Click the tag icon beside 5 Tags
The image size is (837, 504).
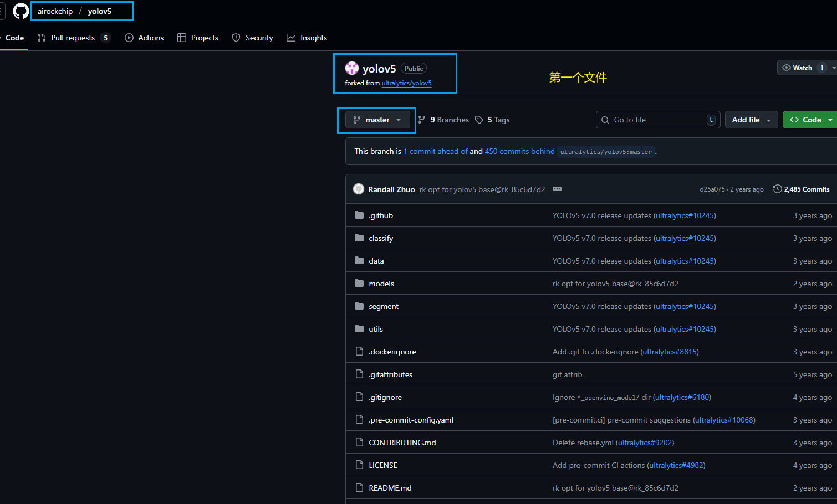(x=479, y=120)
